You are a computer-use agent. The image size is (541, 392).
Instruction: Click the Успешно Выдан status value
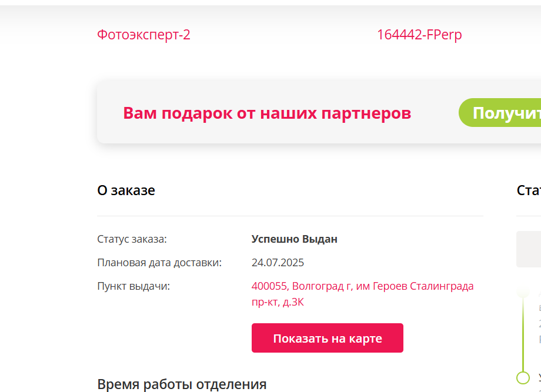tap(294, 239)
